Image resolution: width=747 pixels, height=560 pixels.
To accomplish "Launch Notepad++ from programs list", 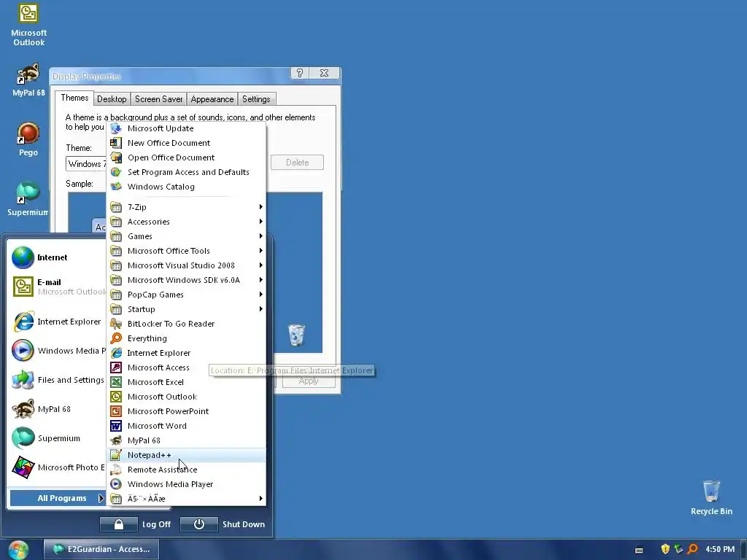I will click(186, 455).
